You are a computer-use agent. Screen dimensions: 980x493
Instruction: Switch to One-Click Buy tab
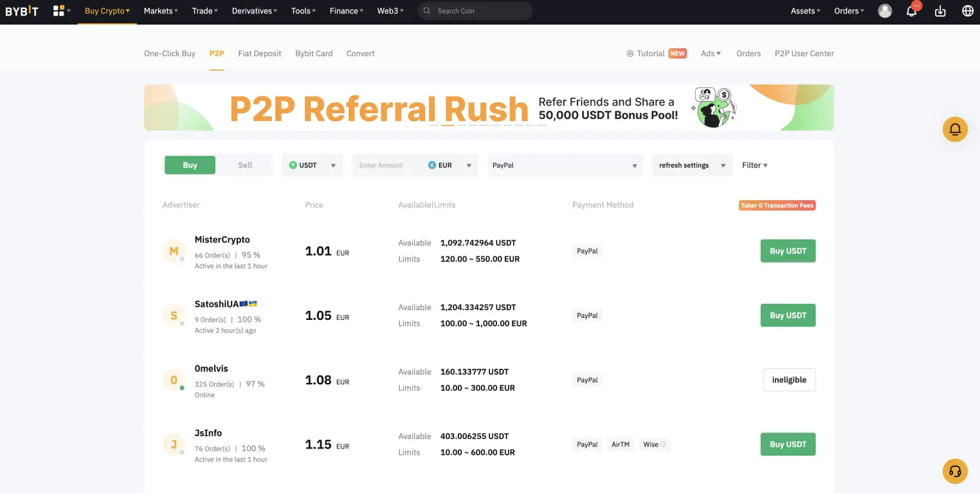coord(170,53)
